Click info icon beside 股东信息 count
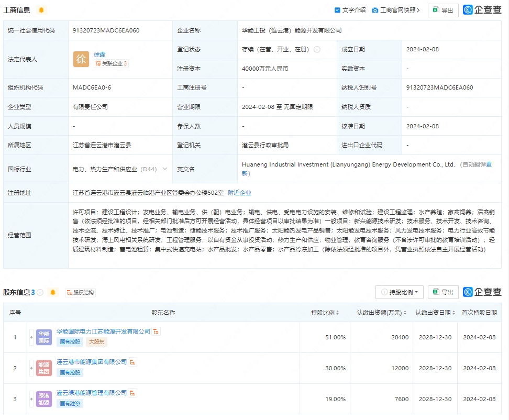Screen dimensions: 509x420 (x=40, y=292)
